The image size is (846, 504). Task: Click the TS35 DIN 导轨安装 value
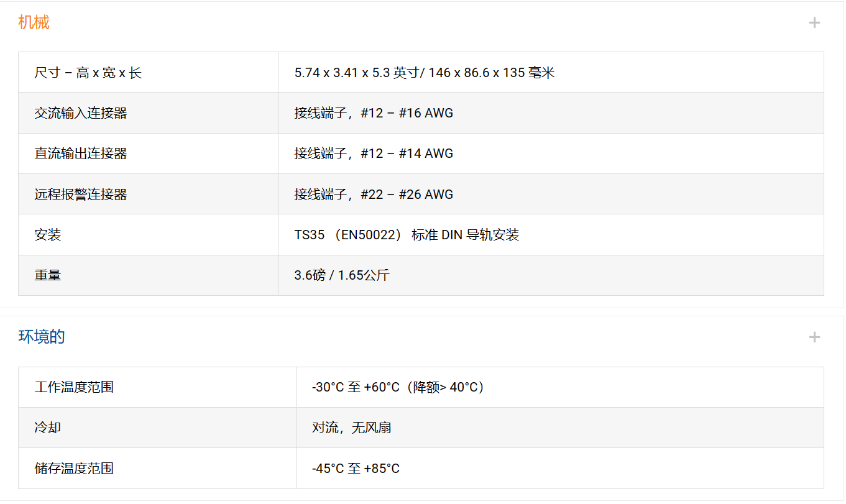point(407,235)
